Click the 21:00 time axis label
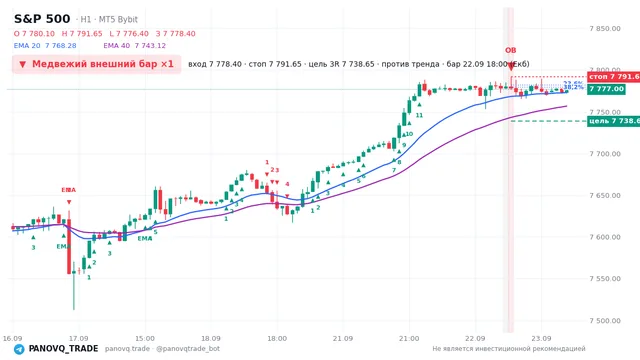 click(x=409, y=338)
